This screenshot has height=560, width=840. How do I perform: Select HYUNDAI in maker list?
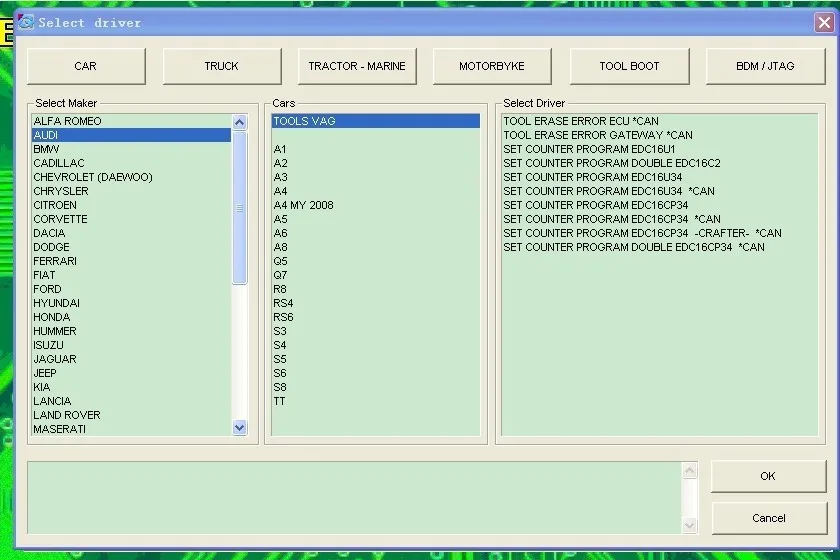point(131,303)
